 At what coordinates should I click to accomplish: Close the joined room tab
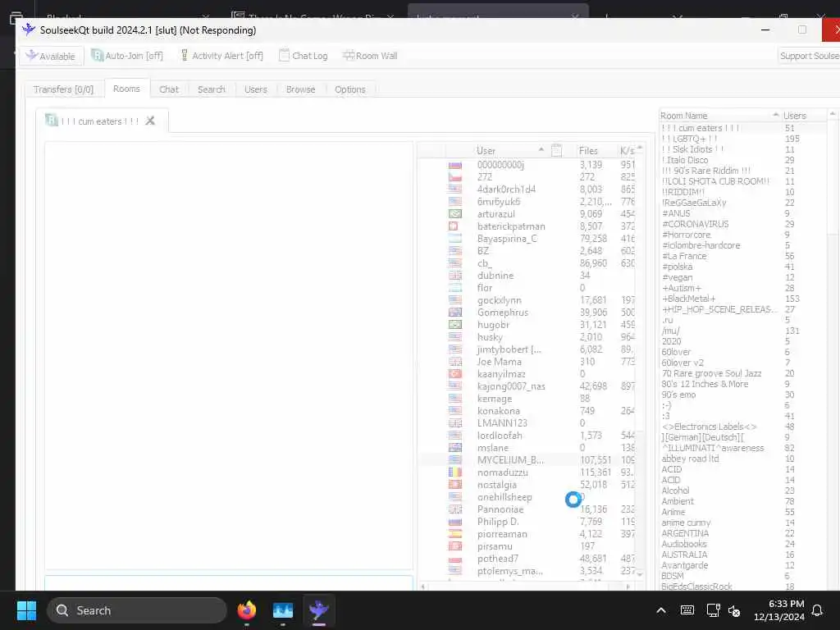pos(151,121)
